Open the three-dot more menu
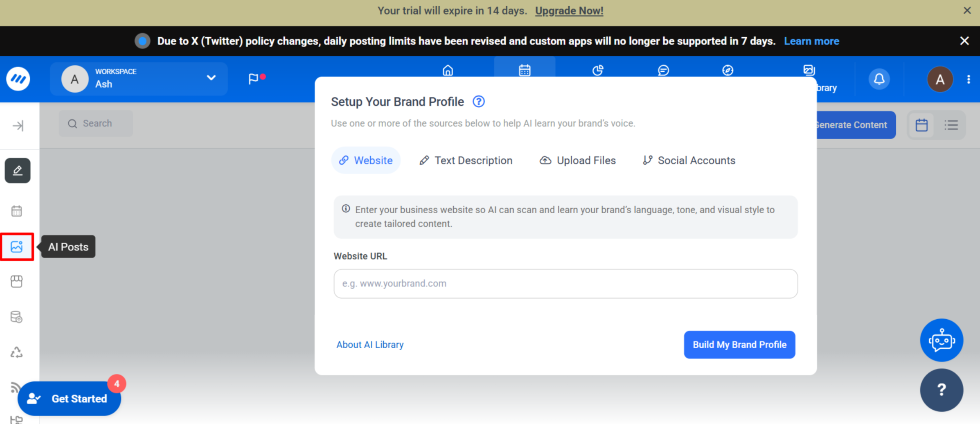The image size is (980, 424). pos(969,79)
